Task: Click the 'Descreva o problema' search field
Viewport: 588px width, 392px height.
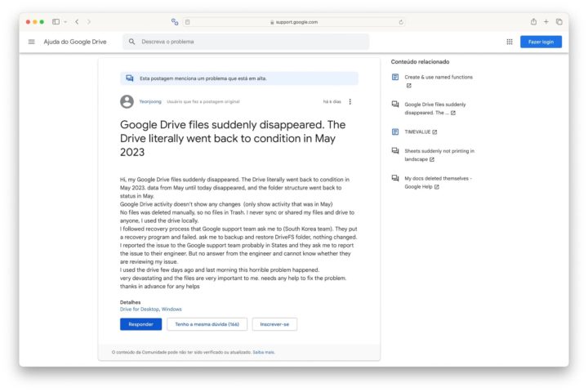Action: (246, 42)
